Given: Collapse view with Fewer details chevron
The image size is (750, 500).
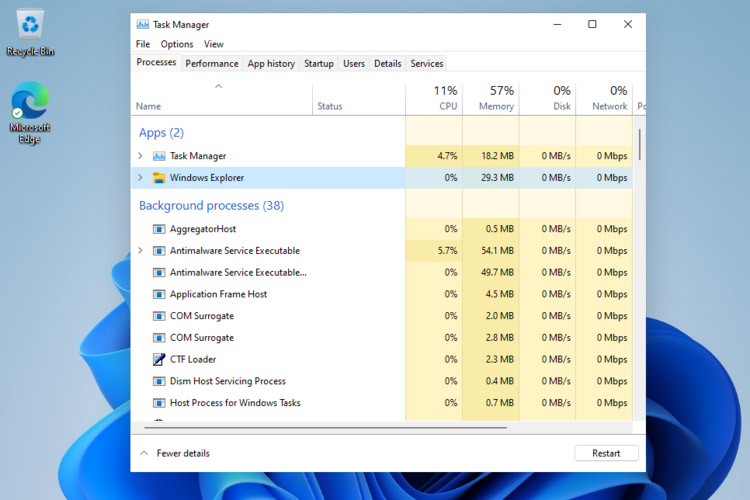Looking at the screenshot, I should [x=144, y=453].
